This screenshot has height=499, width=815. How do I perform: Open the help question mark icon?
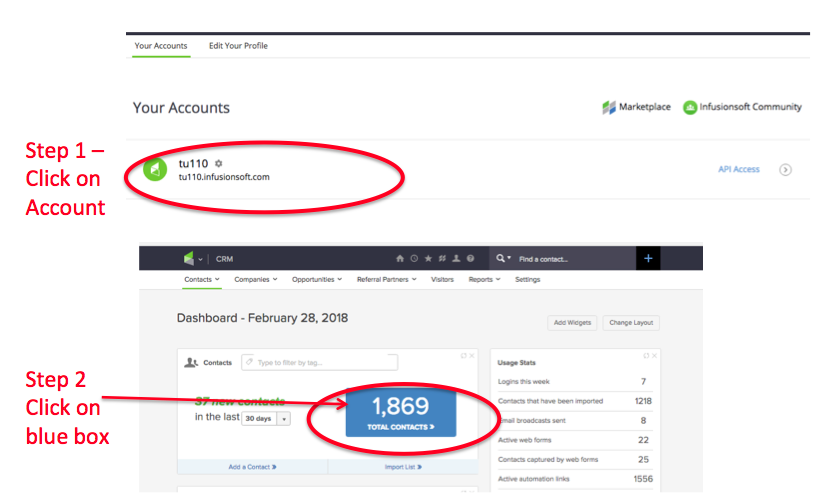point(470,258)
